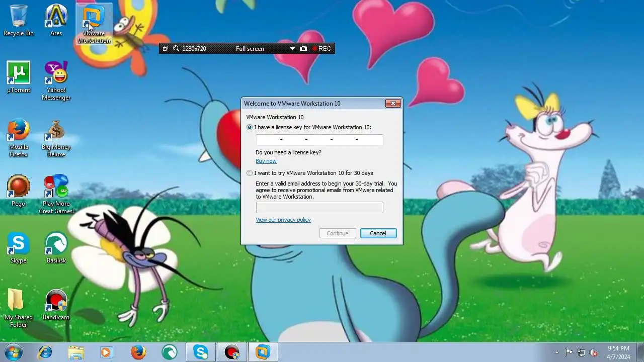Open the View our privacy policy link
Image resolution: width=644 pixels, height=362 pixels.
[x=283, y=220]
